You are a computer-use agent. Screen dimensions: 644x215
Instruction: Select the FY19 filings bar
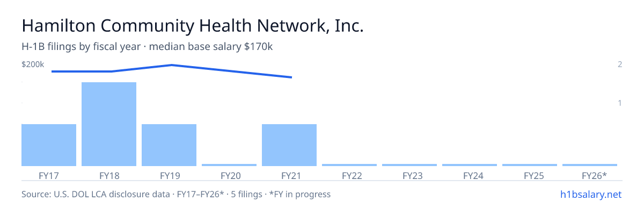coord(169,145)
